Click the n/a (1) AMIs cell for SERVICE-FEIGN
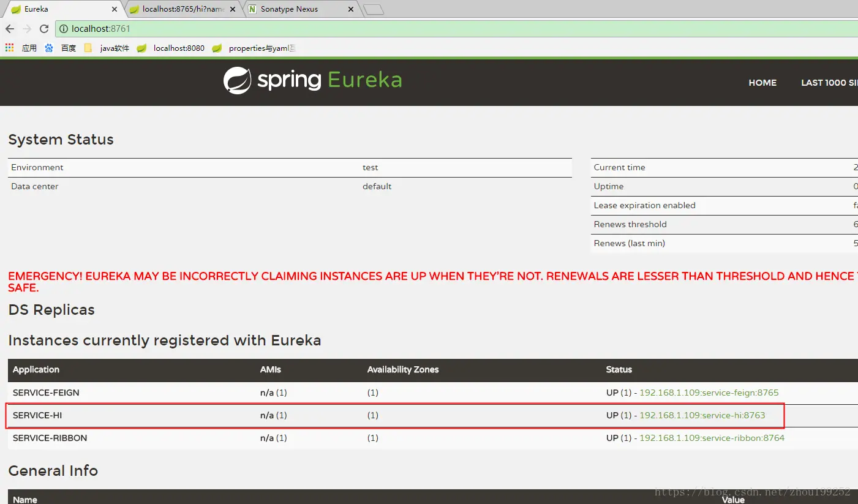 [273, 393]
